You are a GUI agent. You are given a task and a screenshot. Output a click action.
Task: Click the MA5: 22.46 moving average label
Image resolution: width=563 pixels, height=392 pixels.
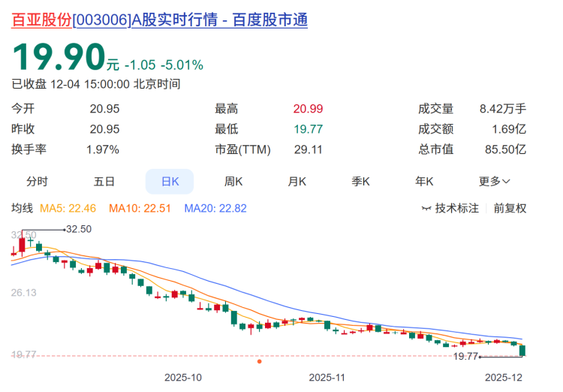(x=68, y=209)
